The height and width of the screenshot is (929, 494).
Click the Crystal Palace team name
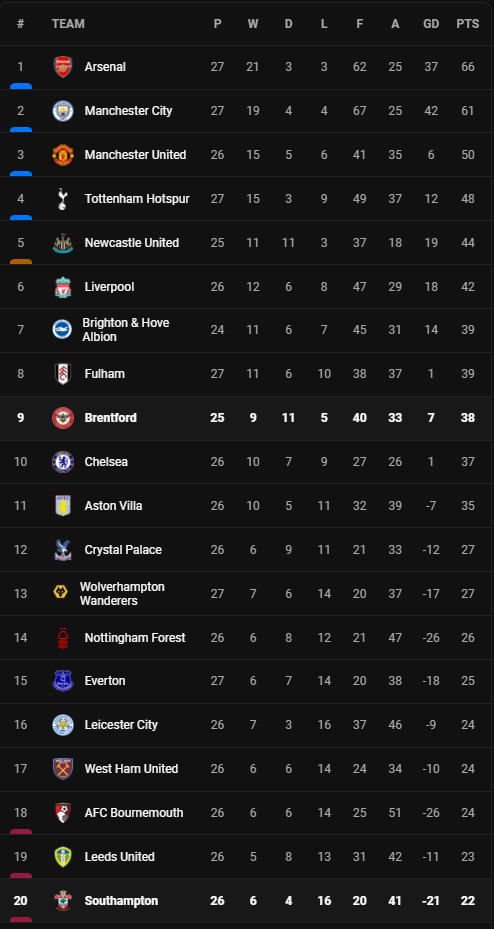[x=123, y=549]
